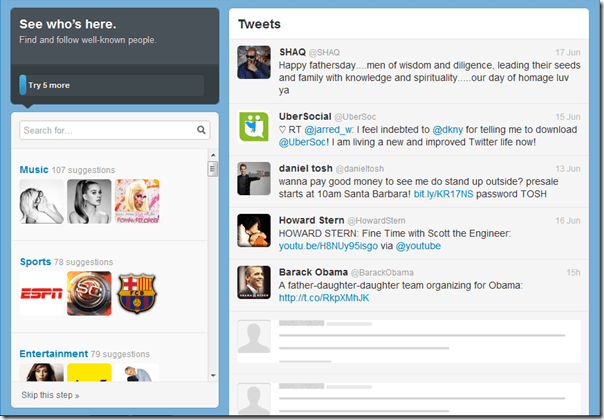604x420 pixels.
Task: Follow the @UberSoc mention in tweet text
Action: point(302,142)
